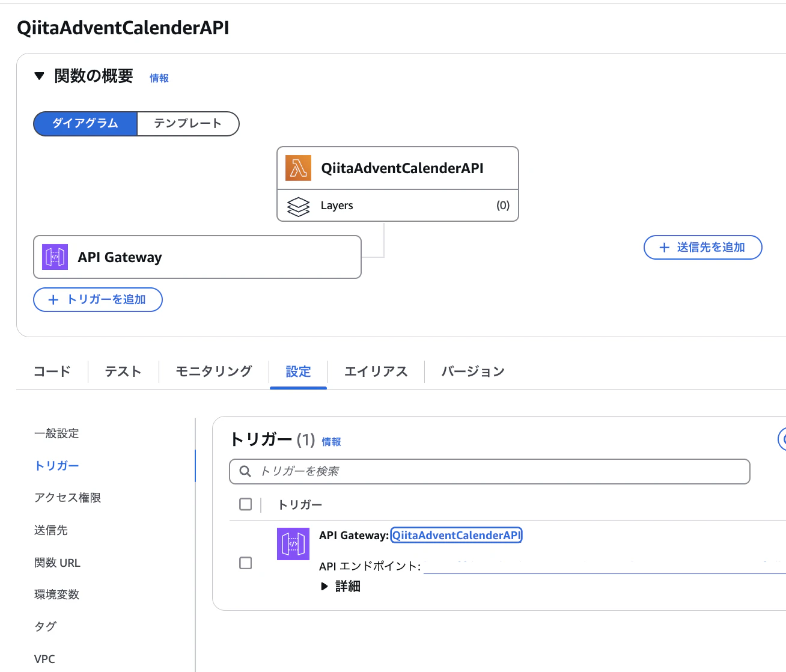Screen dimensions: 786x672
Task: Open the コード tab
Action: click(52, 371)
